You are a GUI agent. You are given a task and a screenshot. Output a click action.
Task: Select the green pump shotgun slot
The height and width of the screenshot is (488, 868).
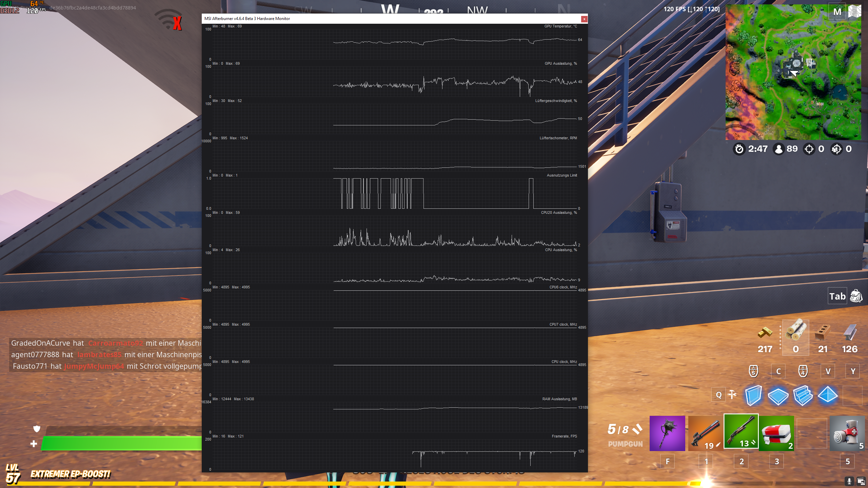[x=741, y=431]
